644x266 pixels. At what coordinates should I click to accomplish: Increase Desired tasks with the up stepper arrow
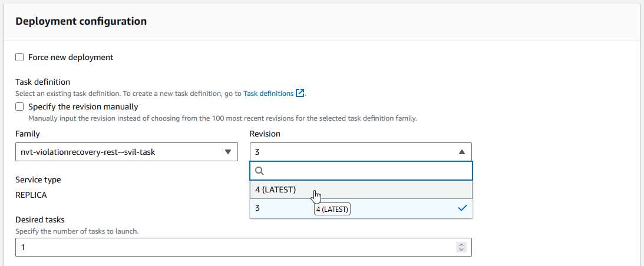[462, 244]
